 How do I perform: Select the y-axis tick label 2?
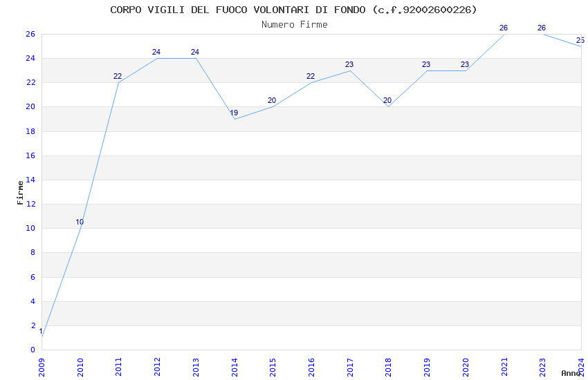33,325
